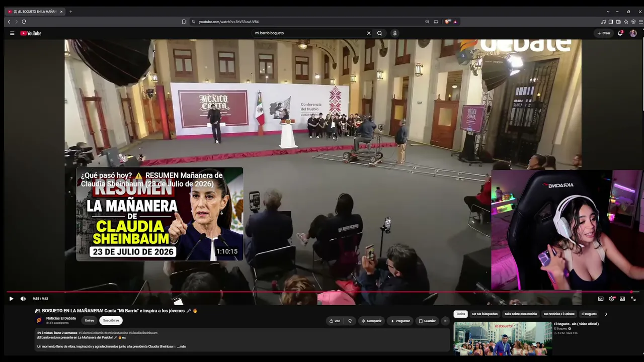Click the Preguntar button

pyautogui.click(x=400, y=321)
